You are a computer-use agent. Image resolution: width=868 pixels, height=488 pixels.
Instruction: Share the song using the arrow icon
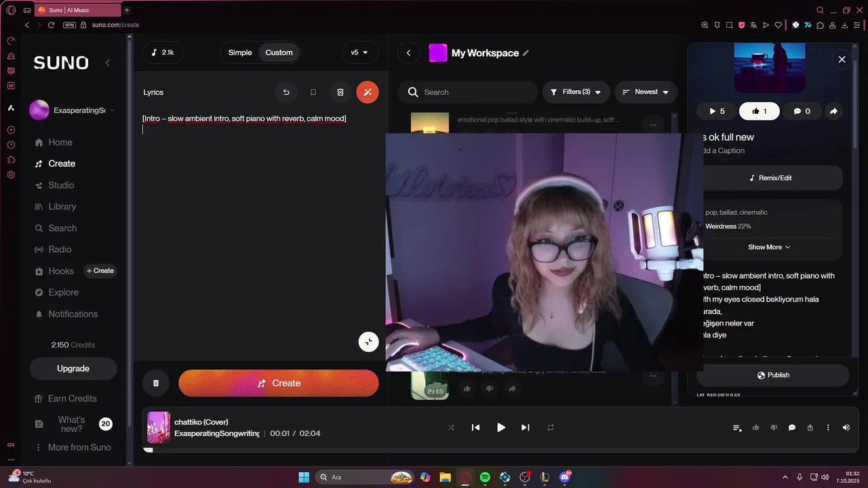(833, 111)
